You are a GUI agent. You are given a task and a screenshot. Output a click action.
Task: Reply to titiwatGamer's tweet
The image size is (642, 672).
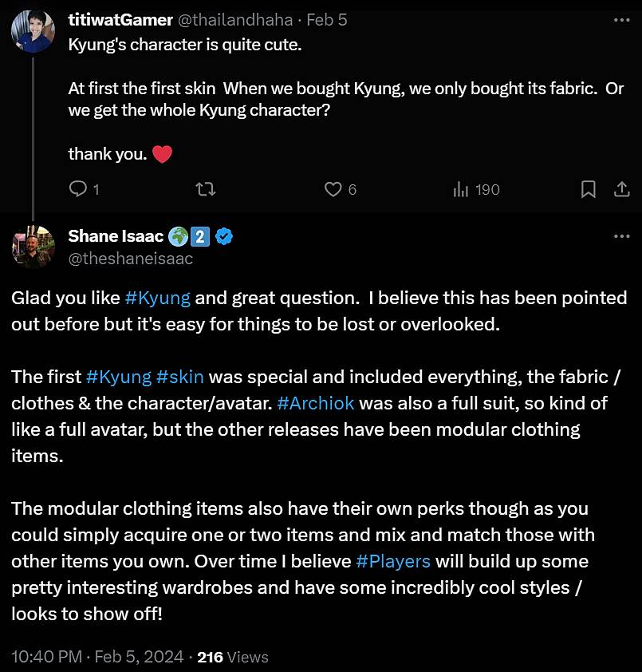[78, 189]
